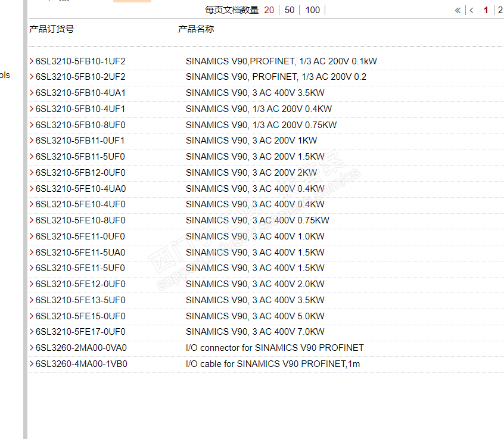Open order number 6SL3210-5FE10-4UA0

pos(80,189)
